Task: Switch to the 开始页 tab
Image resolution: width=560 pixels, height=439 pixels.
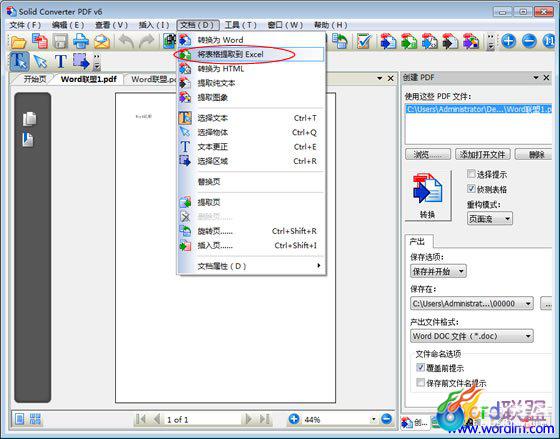Action: click(35, 79)
